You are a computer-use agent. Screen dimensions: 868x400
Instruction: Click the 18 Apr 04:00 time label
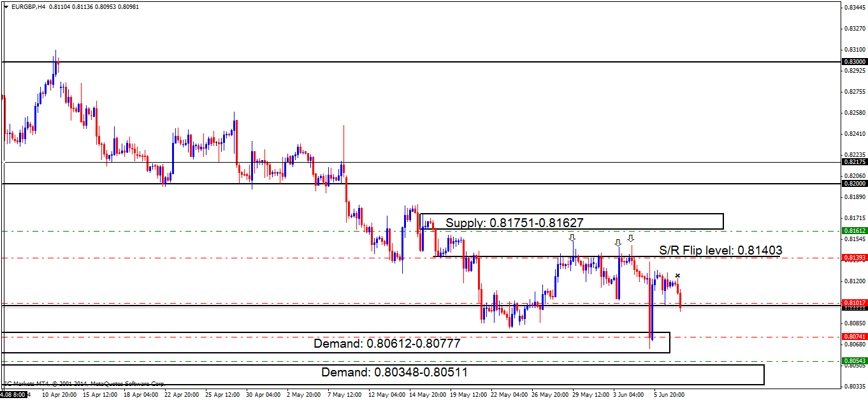click(142, 395)
